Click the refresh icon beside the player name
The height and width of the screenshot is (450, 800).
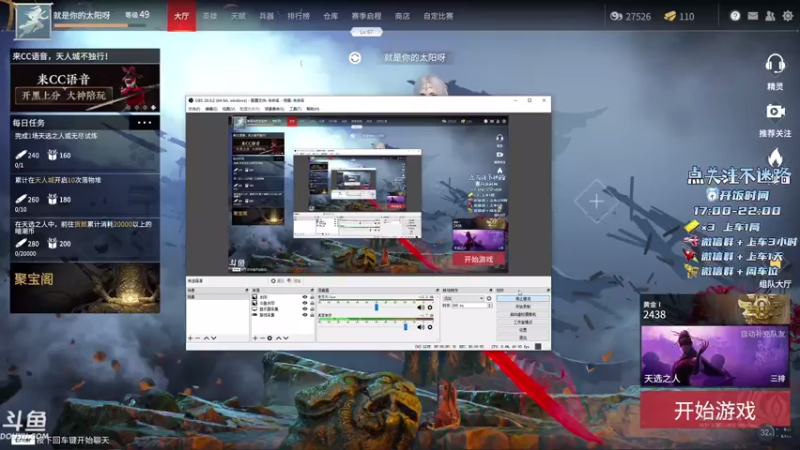[355, 58]
